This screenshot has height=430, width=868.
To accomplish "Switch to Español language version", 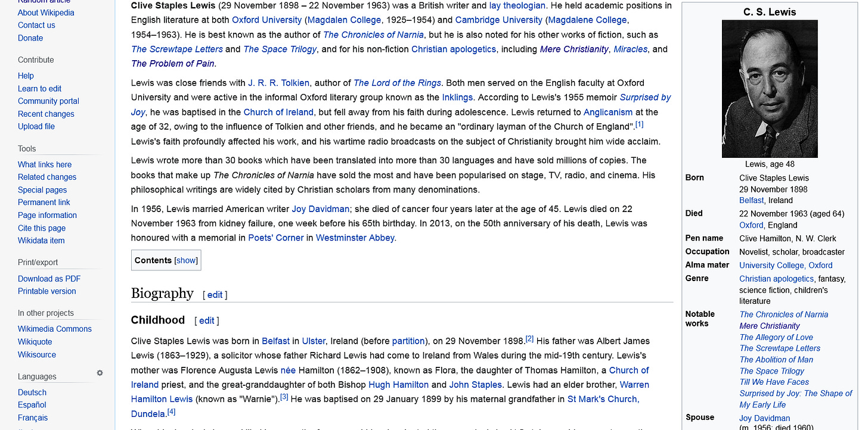I will tap(32, 405).
